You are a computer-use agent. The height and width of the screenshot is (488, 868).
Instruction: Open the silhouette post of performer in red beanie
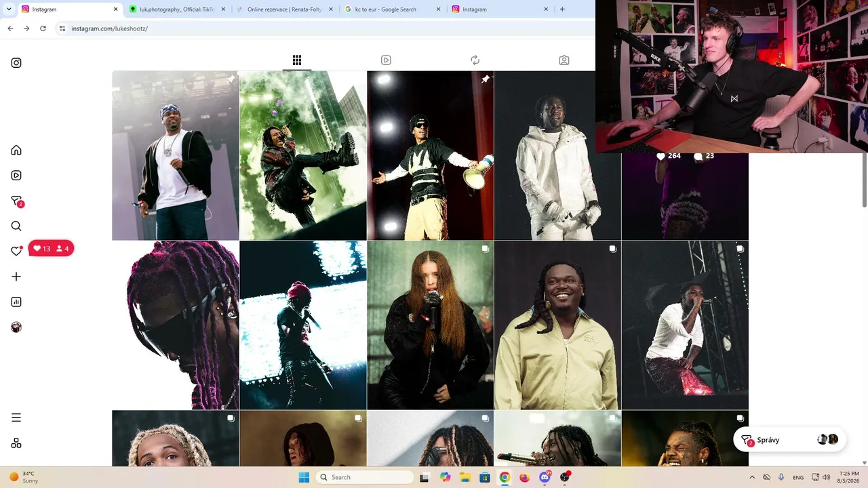pyautogui.click(x=303, y=325)
